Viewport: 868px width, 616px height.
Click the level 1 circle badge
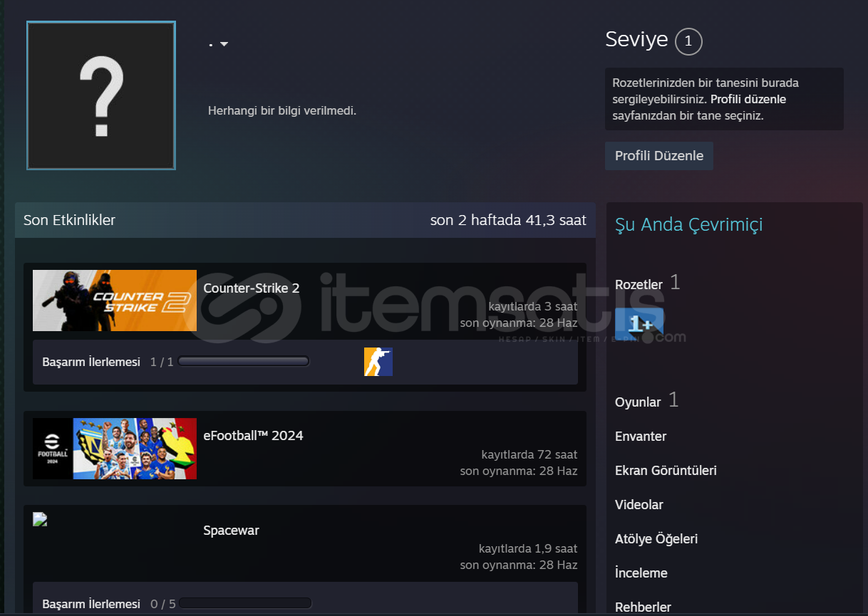click(x=688, y=41)
